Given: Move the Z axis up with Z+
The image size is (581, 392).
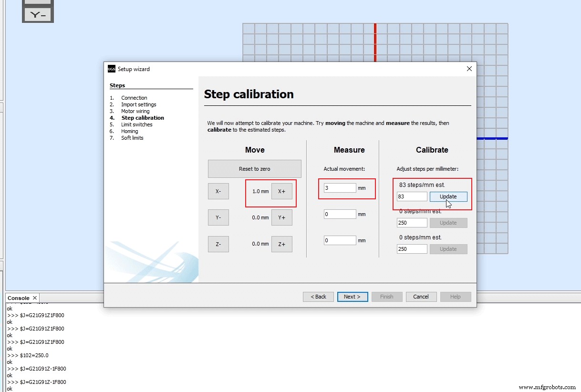Looking at the screenshot, I should click(x=282, y=244).
